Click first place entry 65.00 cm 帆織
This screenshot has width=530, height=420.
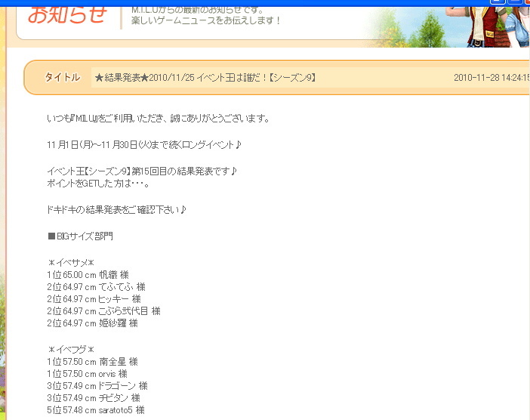88,275
